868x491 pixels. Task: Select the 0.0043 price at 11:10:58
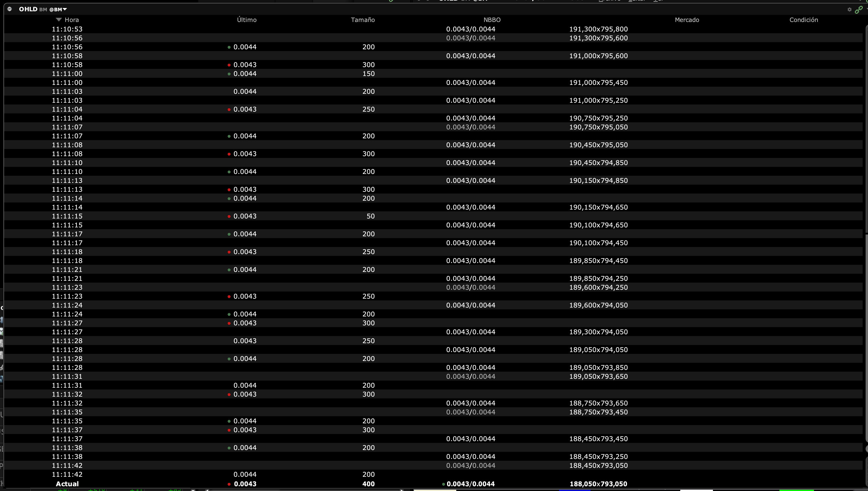(244, 65)
